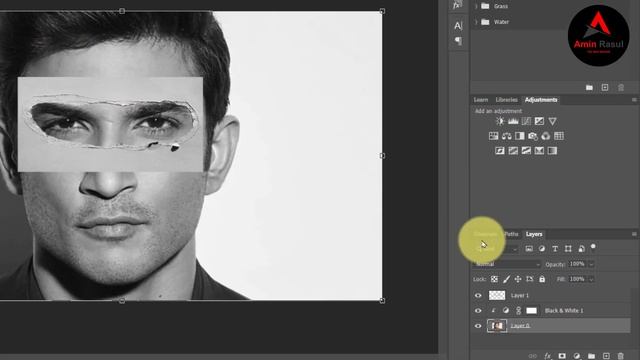Click the Opacity value field
640x360 pixels.
(x=577, y=264)
